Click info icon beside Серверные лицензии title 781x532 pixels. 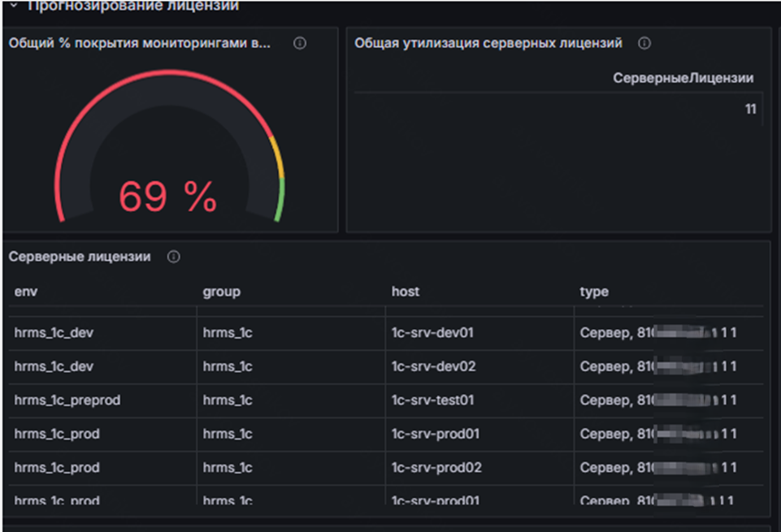(173, 257)
